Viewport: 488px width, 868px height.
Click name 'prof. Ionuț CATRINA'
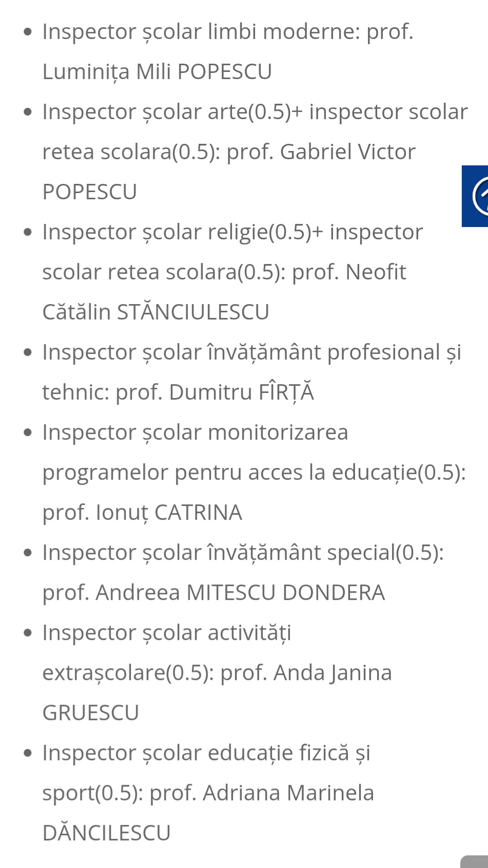click(142, 513)
